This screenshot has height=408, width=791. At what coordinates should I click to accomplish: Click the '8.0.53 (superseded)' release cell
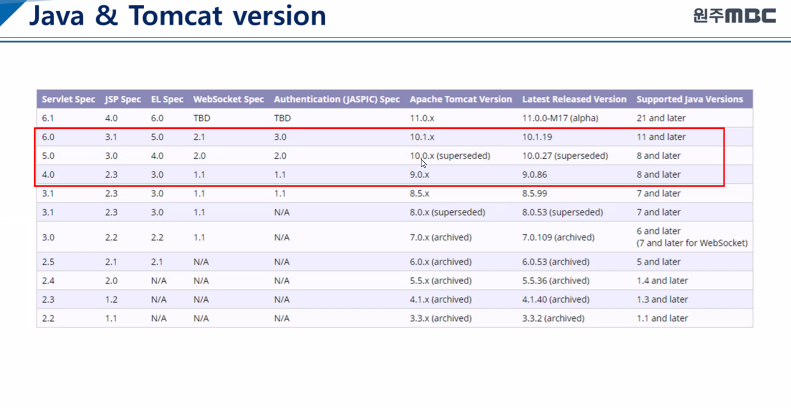[x=562, y=212]
